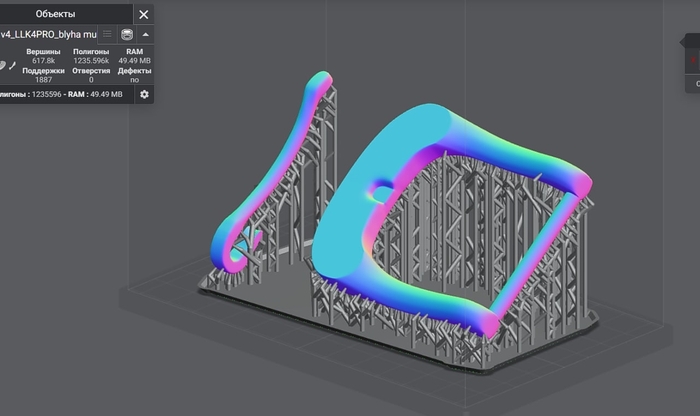Click the red indicator icon on right panel
700x416 pixels.
tap(693, 61)
